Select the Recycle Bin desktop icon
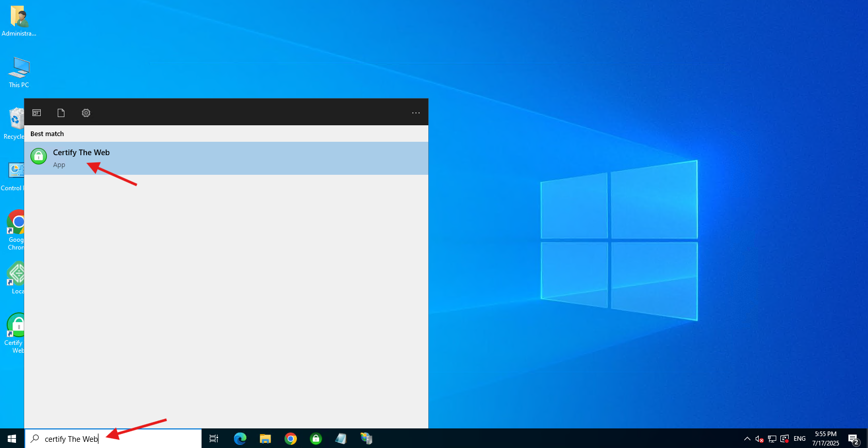 [x=14, y=124]
